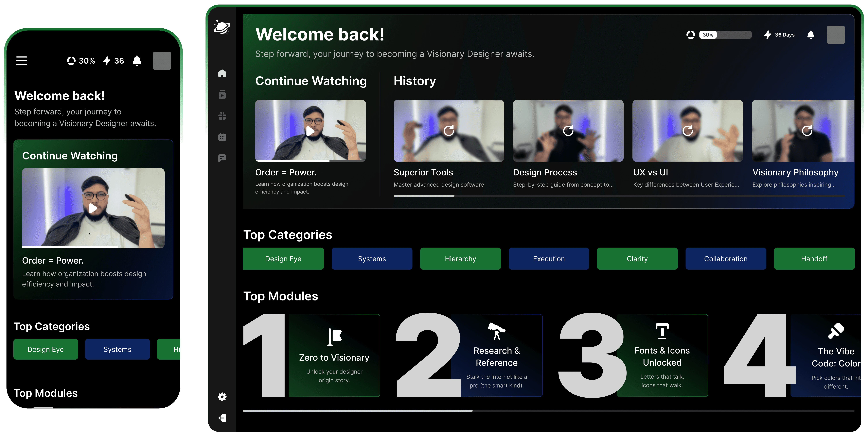Tap the lightning streak icon in mobile view
The image size is (868, 439).
coord(107,61)
